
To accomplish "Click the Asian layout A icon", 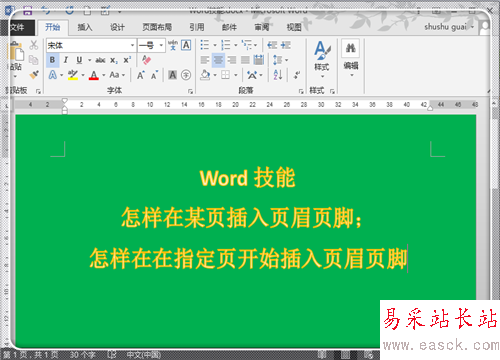I will [252, 75].
